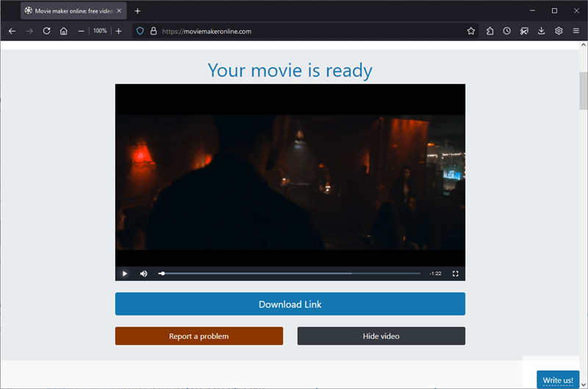Click the Download Link button
Screen dimensions: 588x389
coord(290,304)
